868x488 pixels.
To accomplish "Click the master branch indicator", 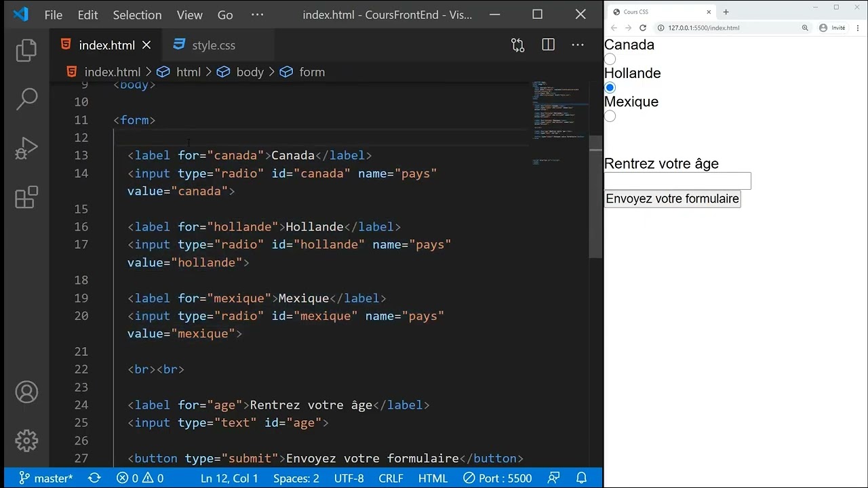I will click(x=45, y=479).
